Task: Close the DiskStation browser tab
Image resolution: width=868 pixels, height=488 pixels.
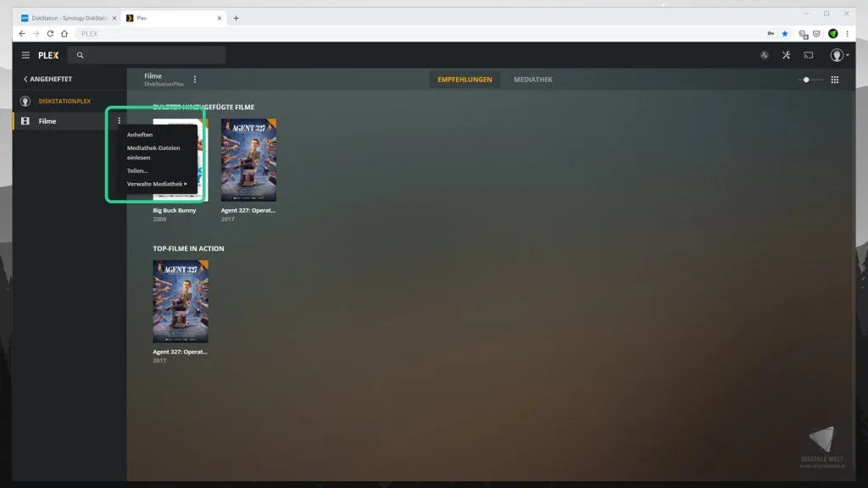Action: [114, 19]
